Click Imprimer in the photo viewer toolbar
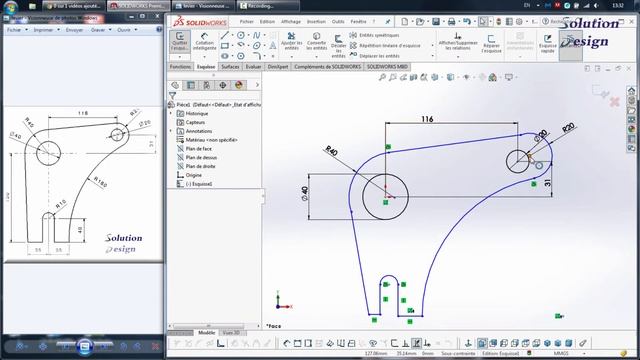The image size is (640, 360). 46,30
